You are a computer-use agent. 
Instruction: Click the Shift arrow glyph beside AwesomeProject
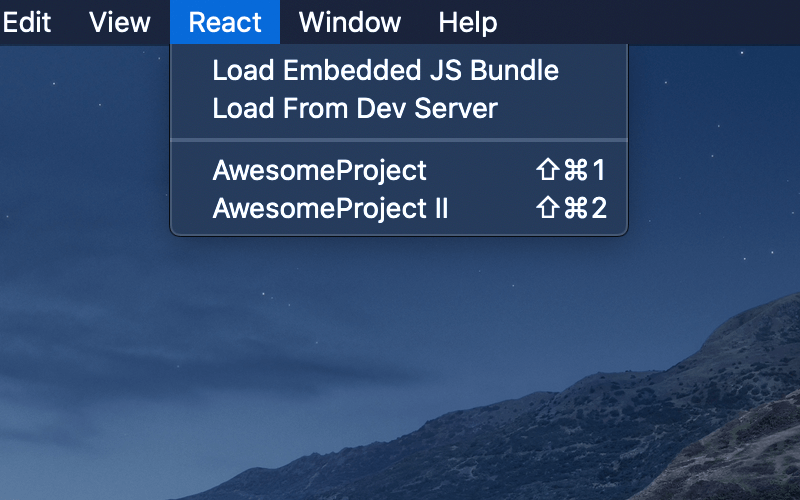pos(547,171)
